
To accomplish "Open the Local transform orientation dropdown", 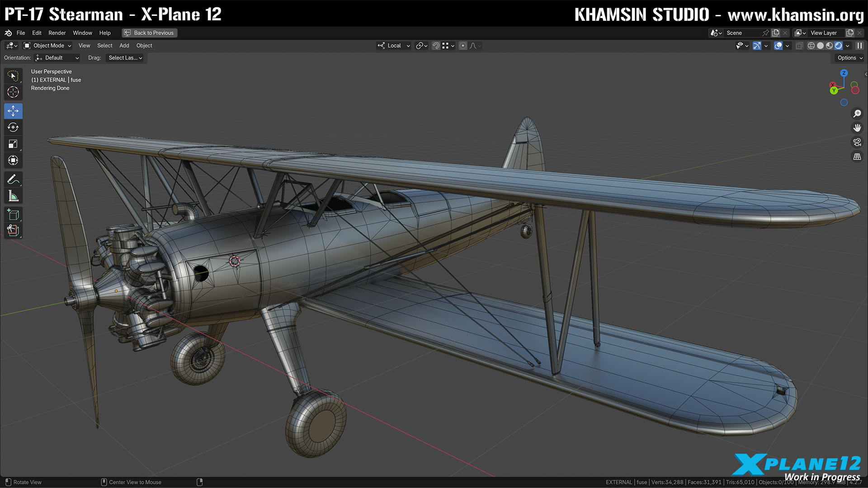I will click(396, 45).
